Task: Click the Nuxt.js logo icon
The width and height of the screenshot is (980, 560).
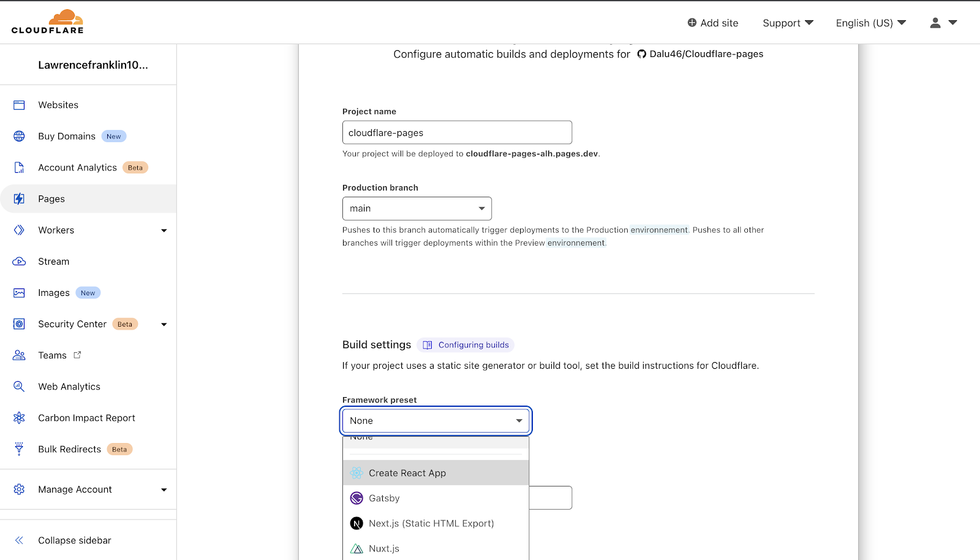Action: pos(356,548)
